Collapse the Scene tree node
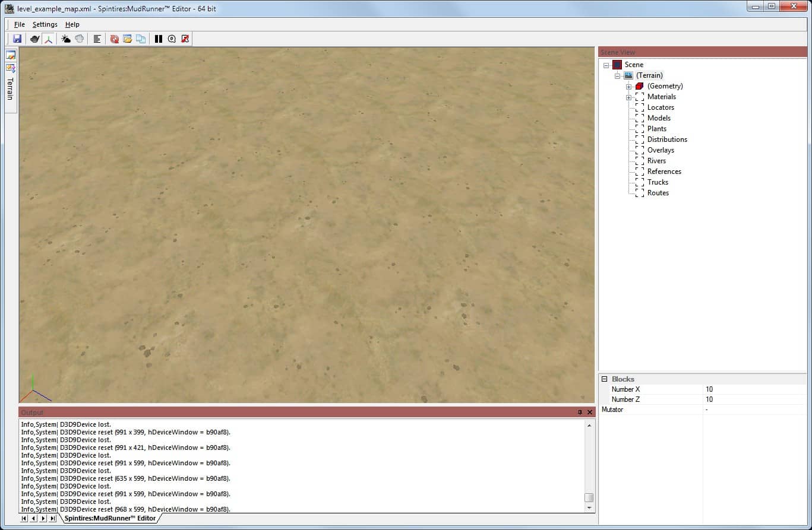812x530 pixels. pos(606,65)
